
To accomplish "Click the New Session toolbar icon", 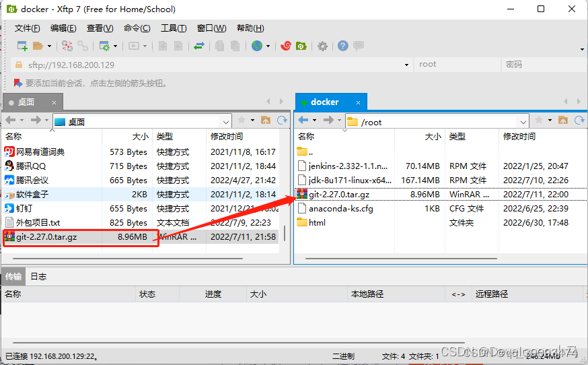I will point(22,46).
